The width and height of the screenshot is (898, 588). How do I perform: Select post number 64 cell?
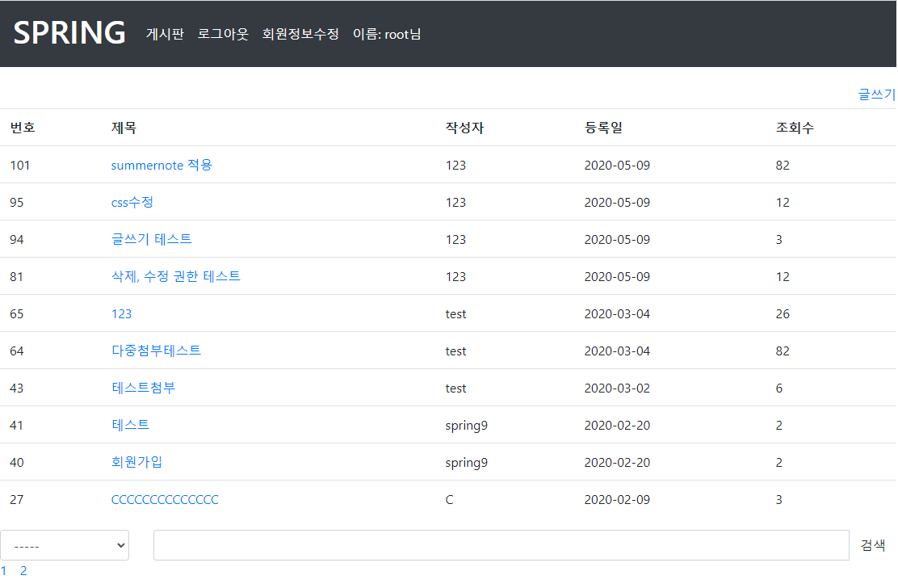tap(17, 351)
